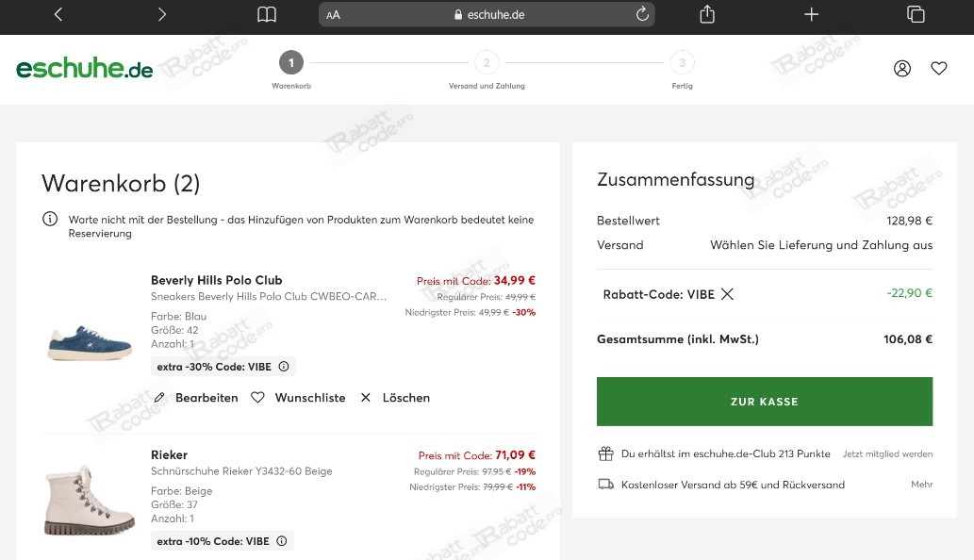Select step 3 Fertig in the checkout progress

click(682, 62)
